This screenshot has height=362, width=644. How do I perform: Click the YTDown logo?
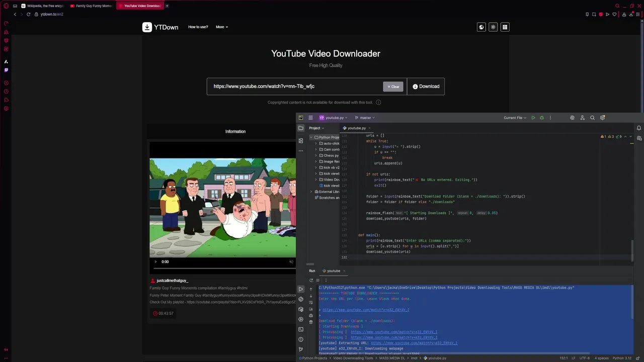pyautogui.click(x=160, y=27)
